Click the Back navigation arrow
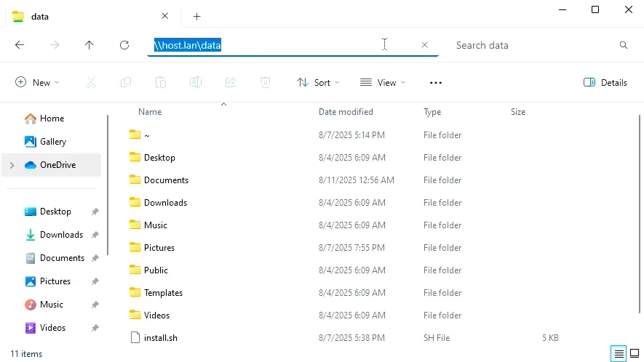The height and width of the screenshot is (362, 644). click(x=20, y=45)
